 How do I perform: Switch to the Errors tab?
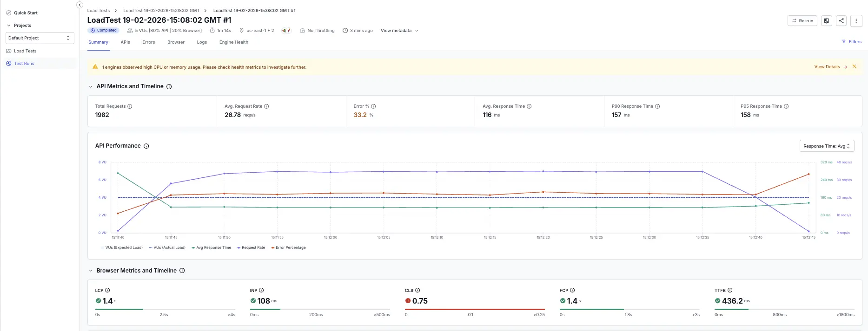click(x=149, y=42)
